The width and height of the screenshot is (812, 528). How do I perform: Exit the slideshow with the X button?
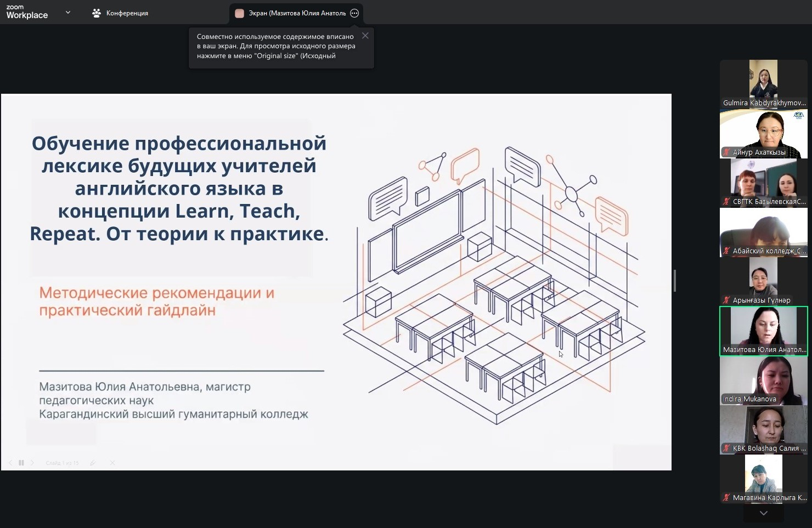(x=112, y=463)
